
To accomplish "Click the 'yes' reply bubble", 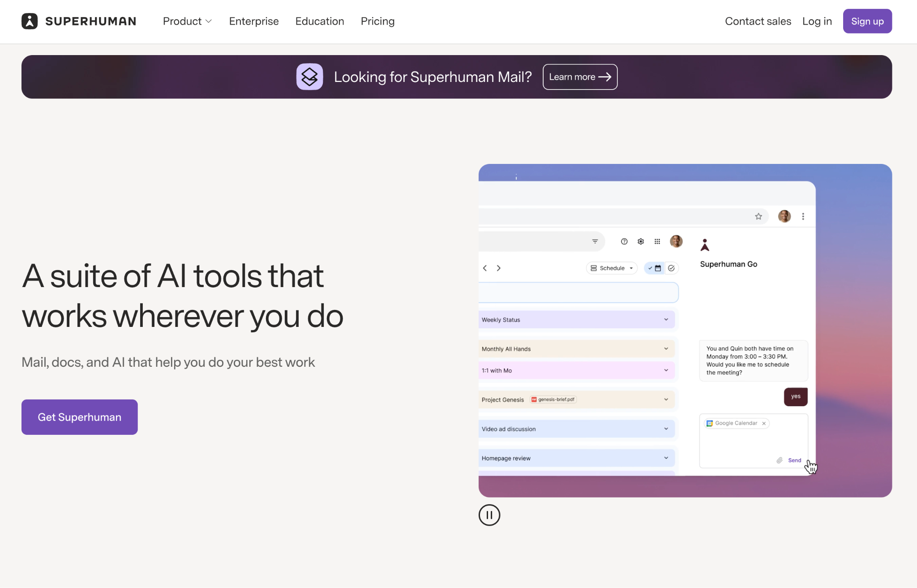I will (x=796, y=396).
